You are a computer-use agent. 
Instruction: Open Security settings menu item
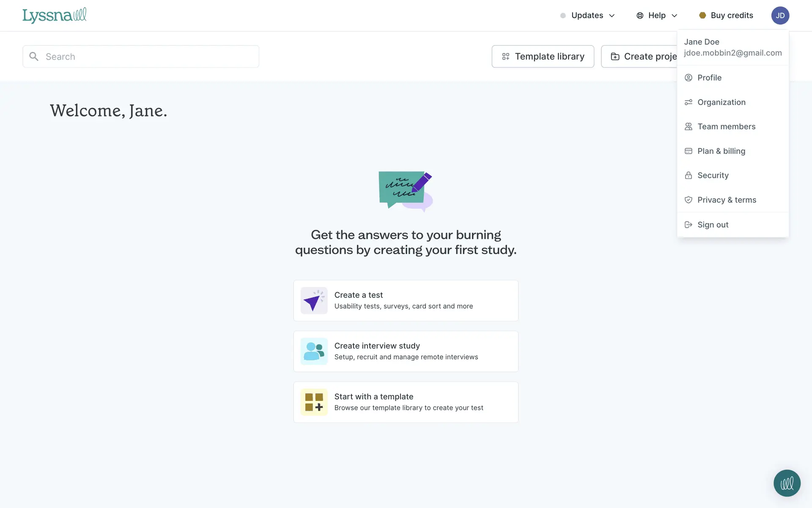coord(713,175)
